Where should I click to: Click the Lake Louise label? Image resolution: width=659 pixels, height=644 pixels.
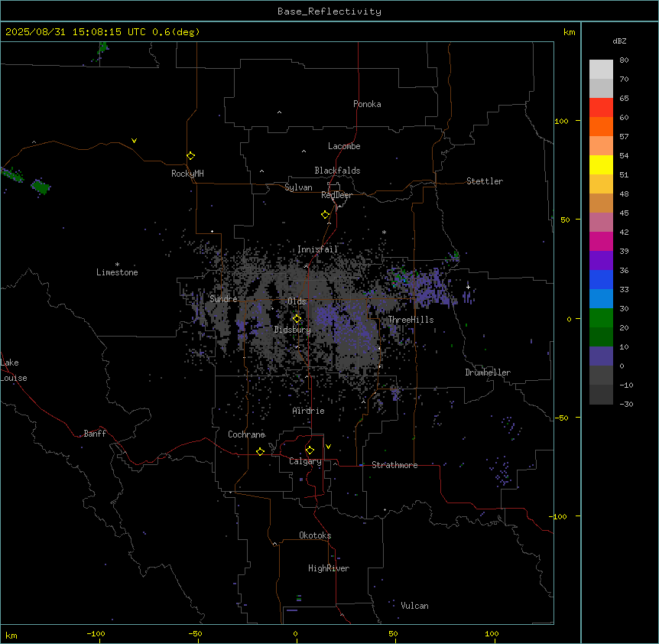point(14,370)
